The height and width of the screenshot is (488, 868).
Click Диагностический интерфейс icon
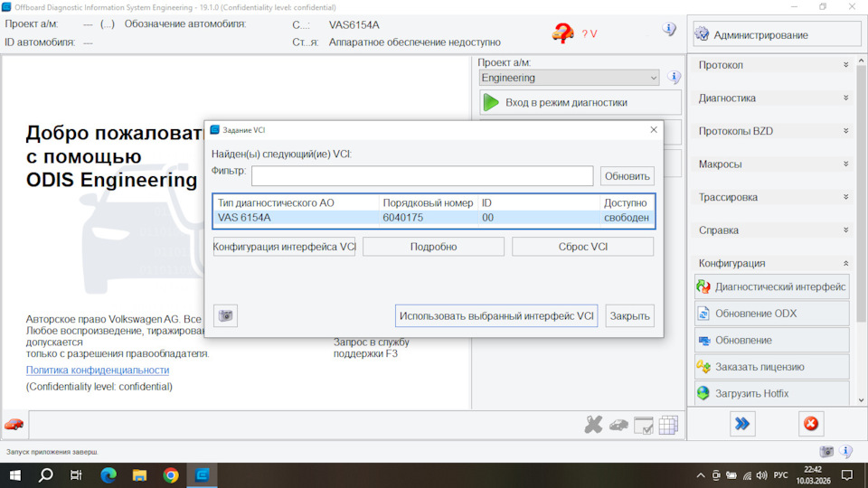703,286
